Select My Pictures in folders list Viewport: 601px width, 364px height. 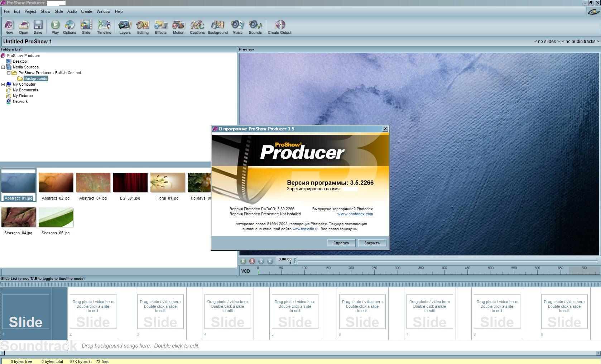point(23,96)
